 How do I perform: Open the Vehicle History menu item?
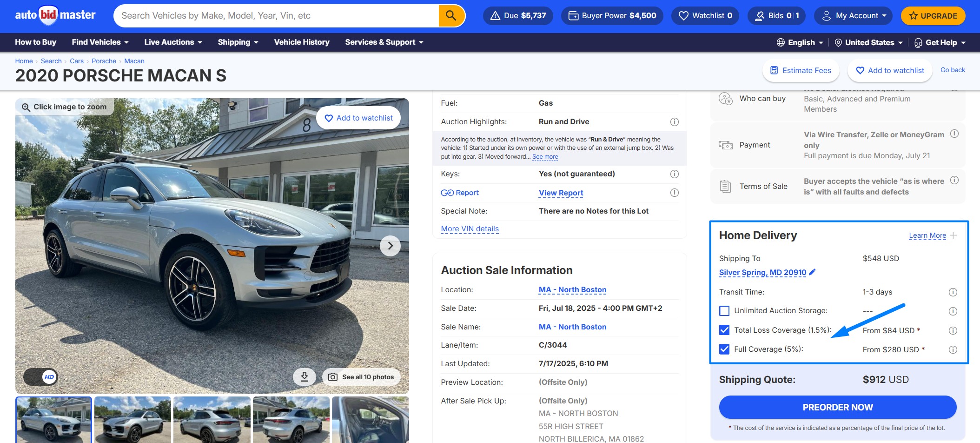pyautogui.click(x=302, y=42)
